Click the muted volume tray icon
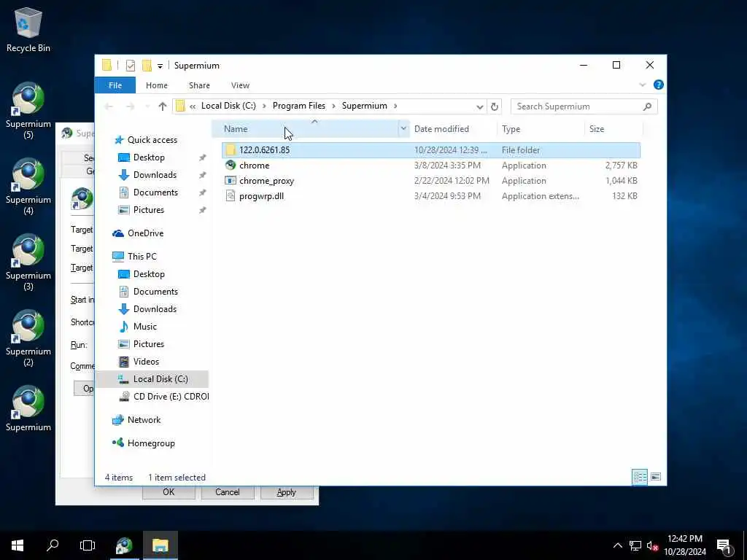The image size is (747, 560). [652, 545]
